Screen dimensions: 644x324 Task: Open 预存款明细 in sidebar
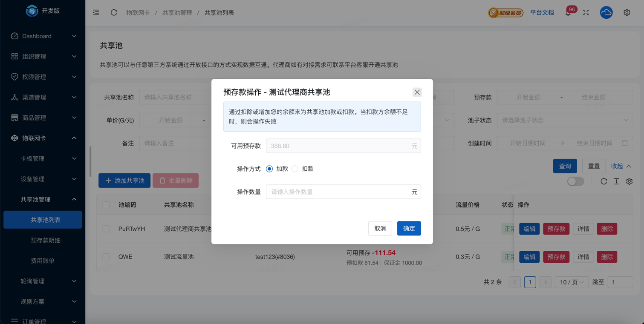click(x=46, y=240)
